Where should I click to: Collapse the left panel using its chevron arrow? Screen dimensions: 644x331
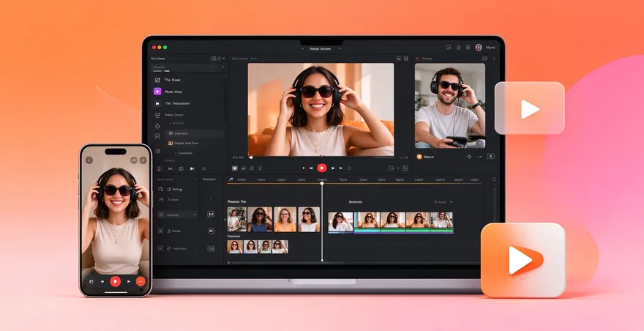pos(223,59)
